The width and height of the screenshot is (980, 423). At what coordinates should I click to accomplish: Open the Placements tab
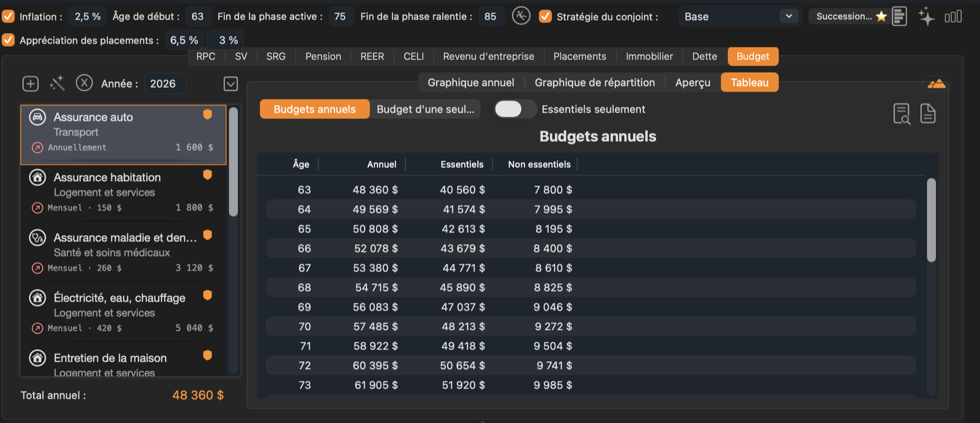(x=580, y=56)
